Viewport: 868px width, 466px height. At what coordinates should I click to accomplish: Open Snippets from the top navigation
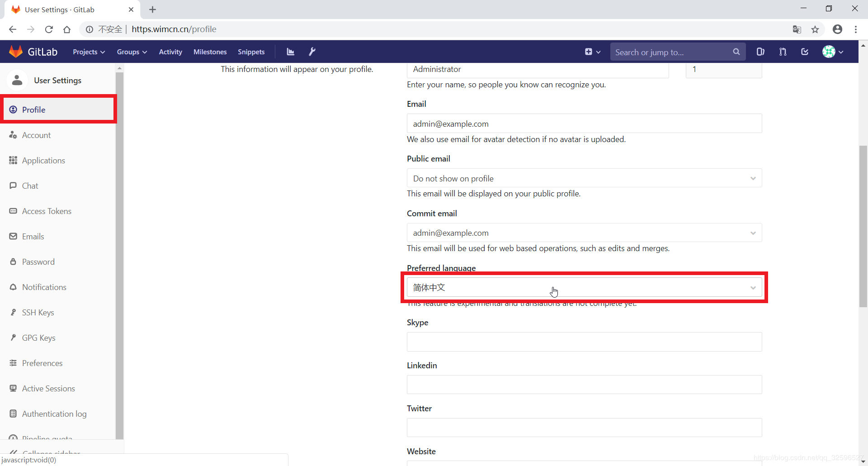click(251, 52)
